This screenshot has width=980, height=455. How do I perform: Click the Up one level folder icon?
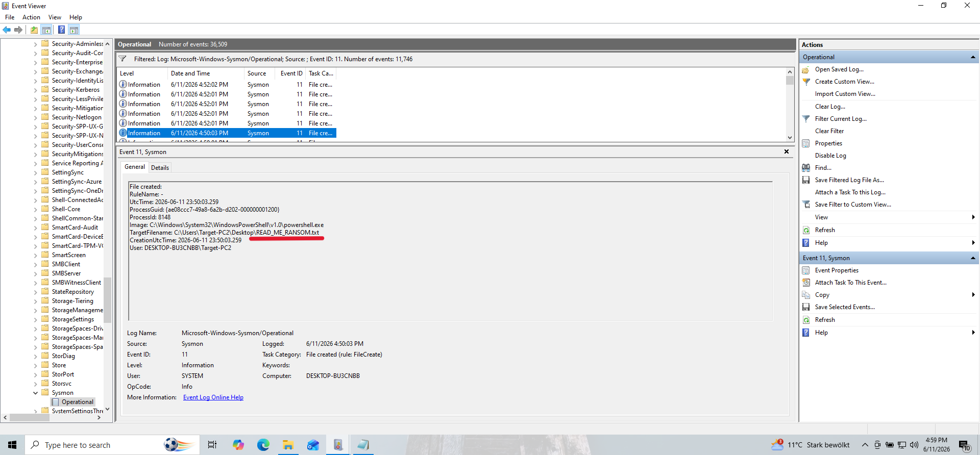coord(34,30)
